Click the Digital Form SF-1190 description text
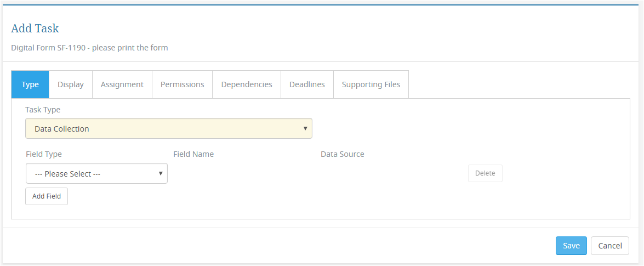The width and height of the screenshot is (644, 266). pyautogui.click(x=89, y=48)
